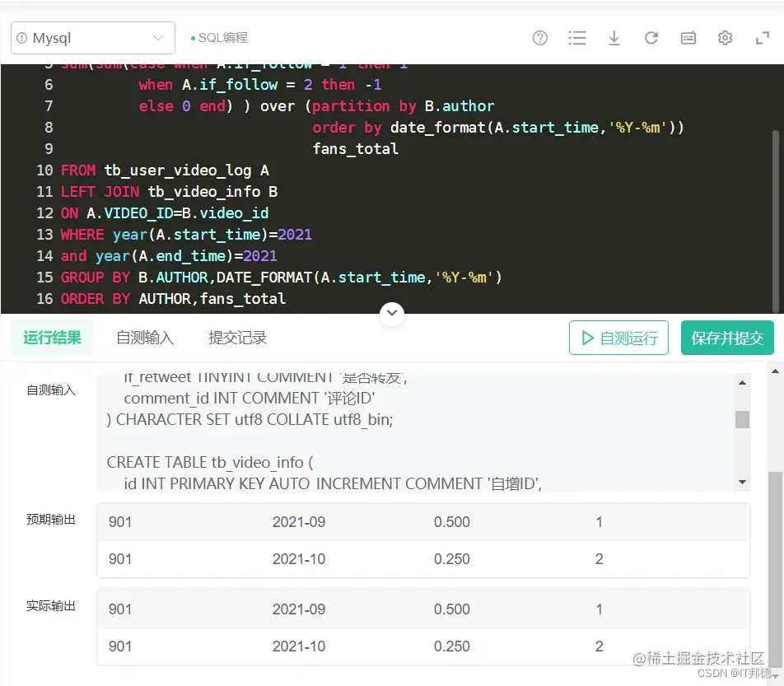Viewport: 784px width, 686px height.
Task: Open the problem list icon
Action: pos(577,38)
